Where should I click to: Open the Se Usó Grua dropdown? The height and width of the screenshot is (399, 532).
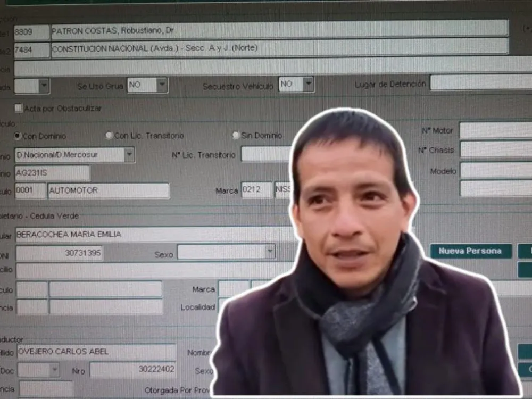tap(161, 85)
